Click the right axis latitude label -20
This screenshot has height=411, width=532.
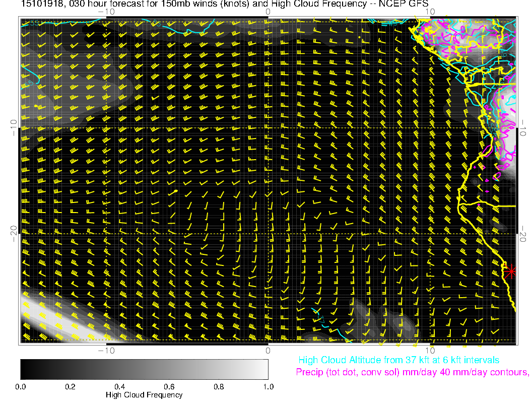point(523,234)
